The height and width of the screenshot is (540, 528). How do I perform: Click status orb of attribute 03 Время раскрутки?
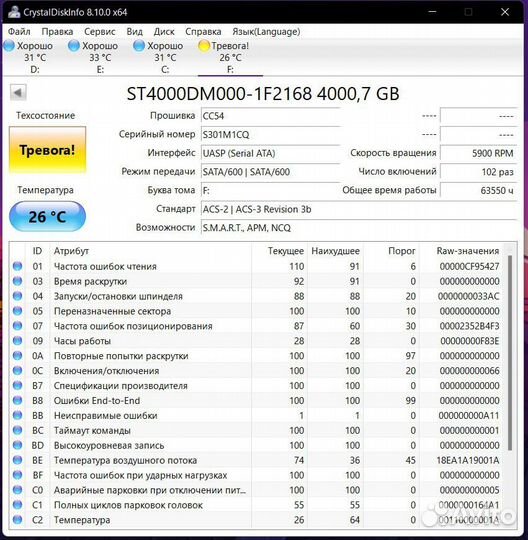(17, 281)
